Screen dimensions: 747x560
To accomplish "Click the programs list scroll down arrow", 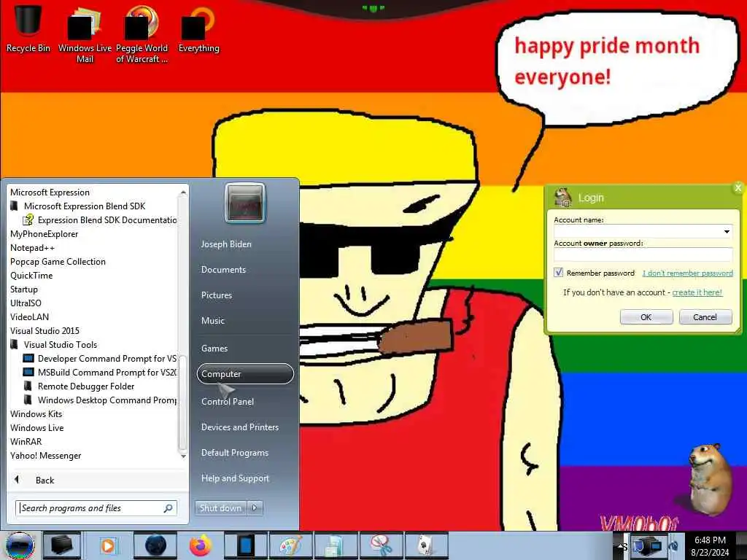I will pyautogui.click(x=183, y=456).
